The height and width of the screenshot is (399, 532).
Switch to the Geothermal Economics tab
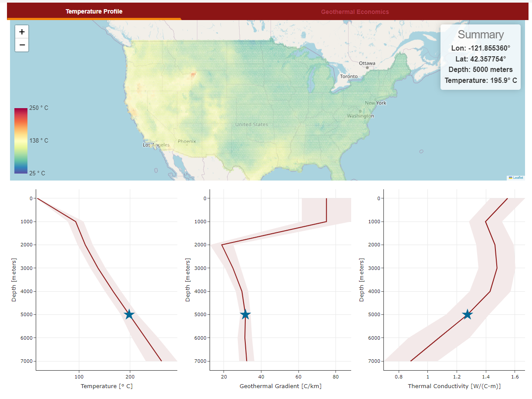point(355,11)
